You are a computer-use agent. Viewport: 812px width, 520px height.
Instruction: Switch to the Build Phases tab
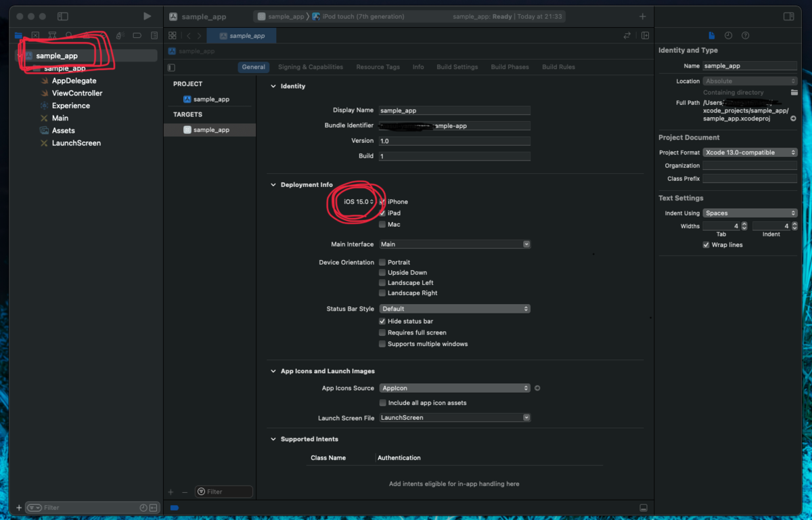(510, 67)
